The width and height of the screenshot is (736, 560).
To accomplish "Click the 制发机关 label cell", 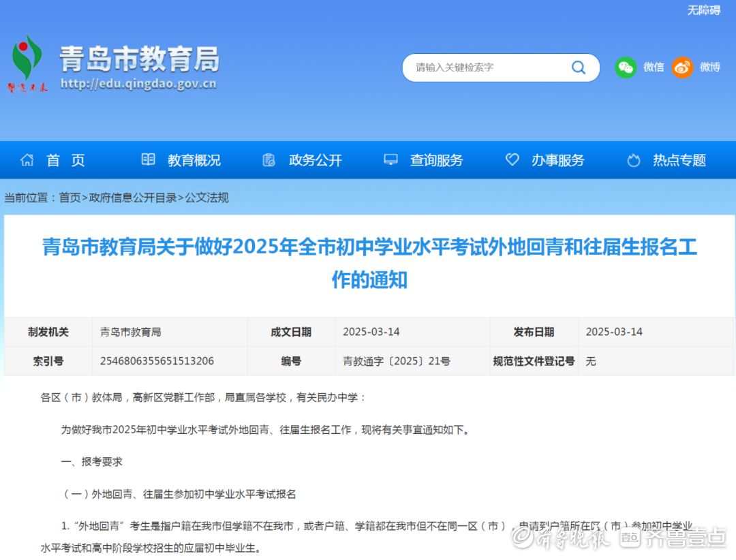I will pos(48,332).
